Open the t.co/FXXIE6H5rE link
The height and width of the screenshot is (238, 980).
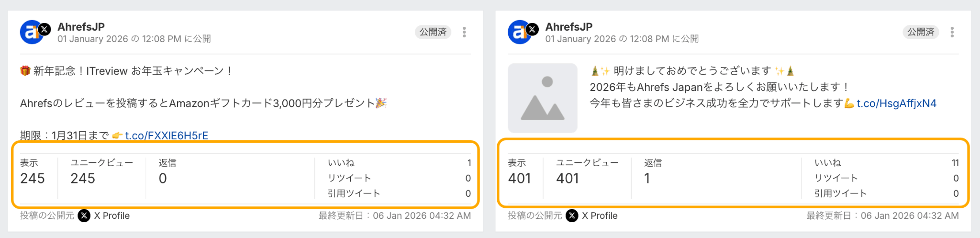click(167, 136)
